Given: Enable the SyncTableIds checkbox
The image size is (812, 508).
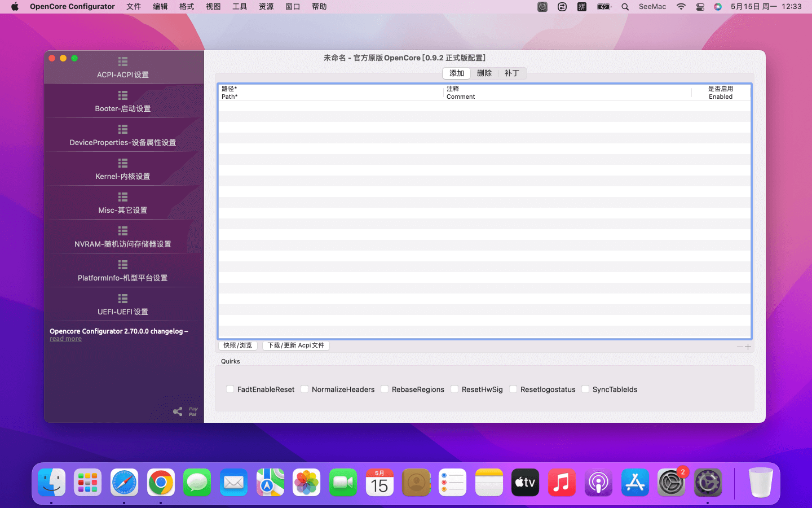Looking at the screenshot, I should (585, 389).
